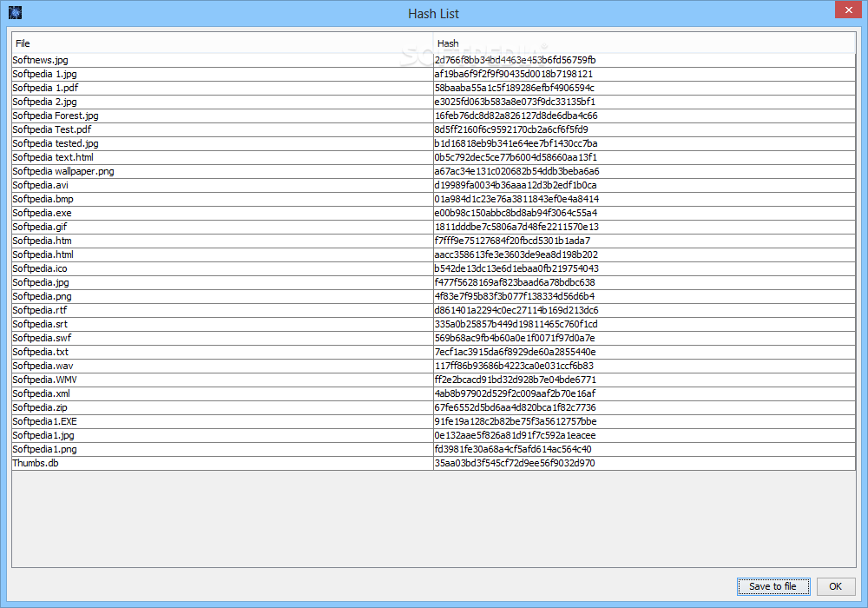868x608 pixels.
Task: Sort by the File column header
Action: coord(222,43)
